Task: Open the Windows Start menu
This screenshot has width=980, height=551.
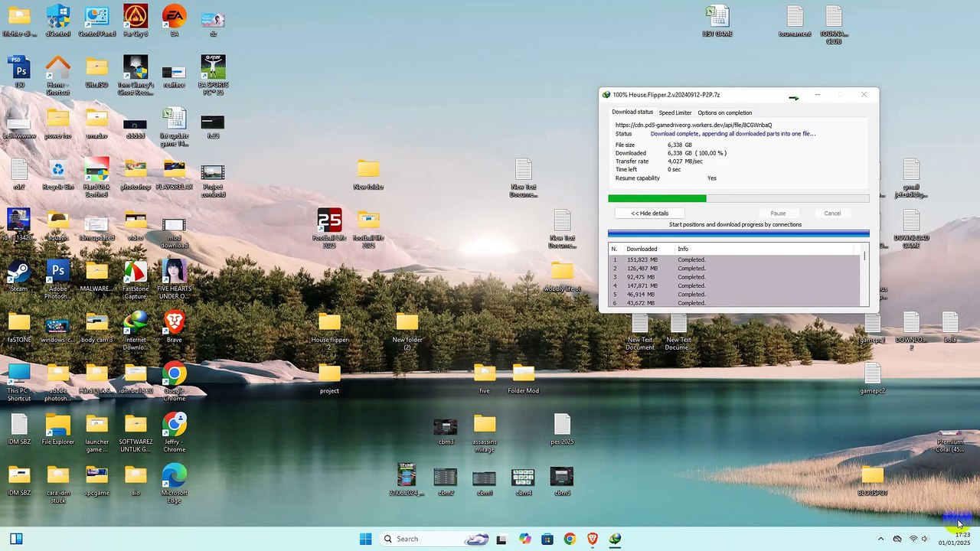Action: (x=365, y=539)
